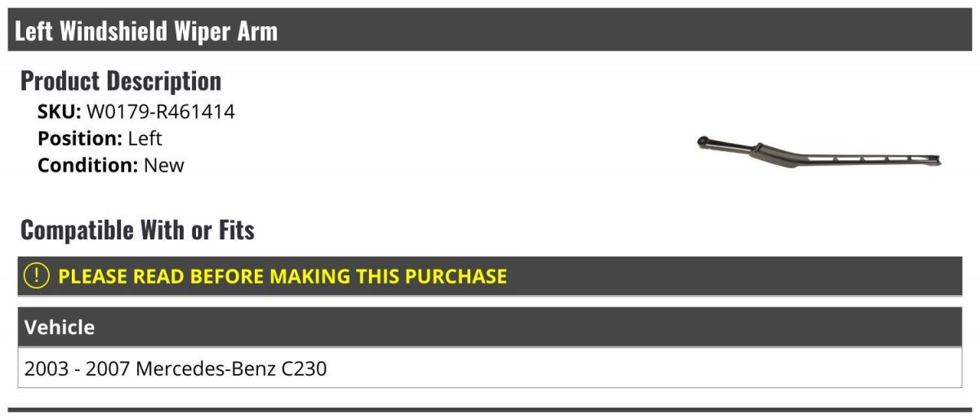The image size is (980, 420).
Task: Click the "SKU:" label
Action: [59, 112]
